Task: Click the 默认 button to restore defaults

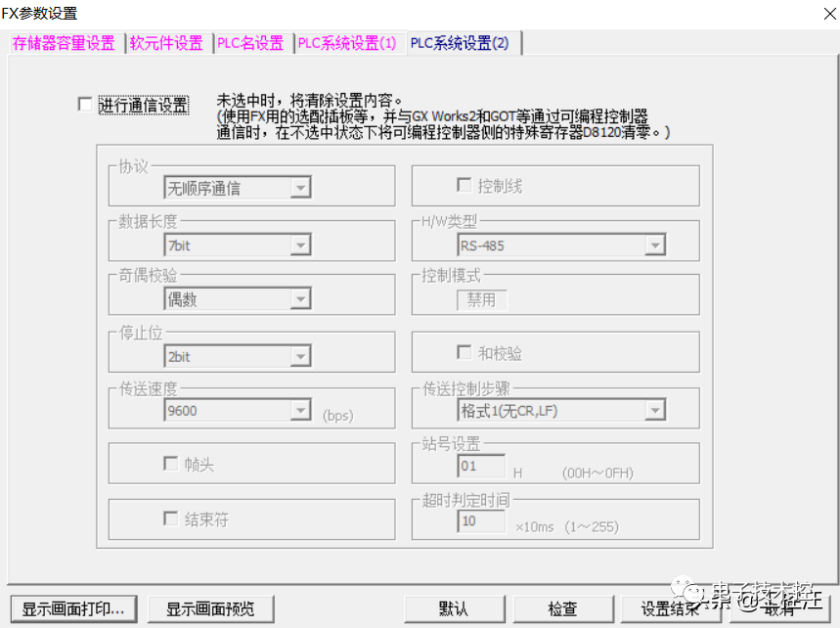Action: pos(454,607)
